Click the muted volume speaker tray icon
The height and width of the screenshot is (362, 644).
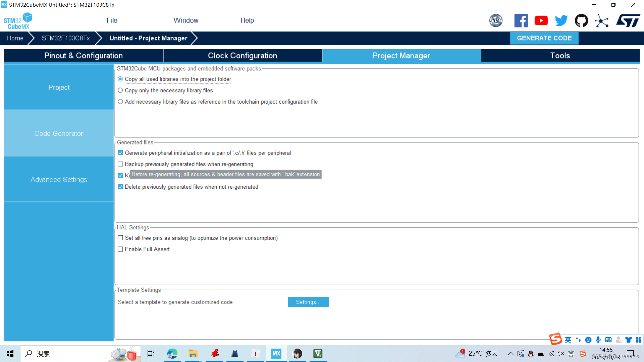click(561, 354)
